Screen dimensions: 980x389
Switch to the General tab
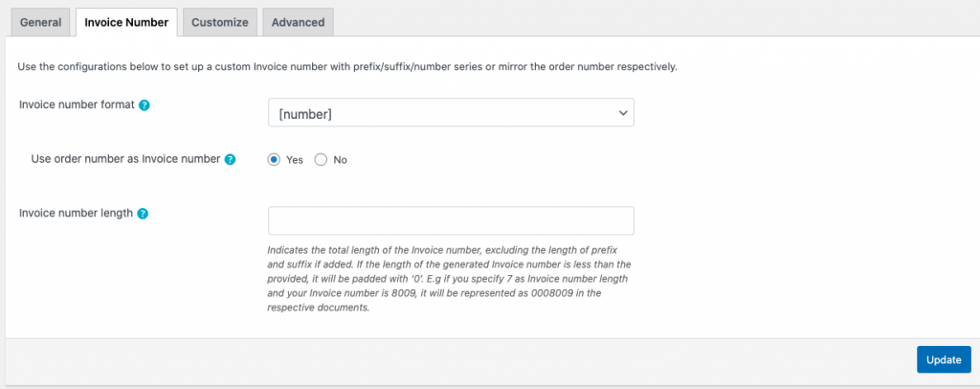point(40,22)
